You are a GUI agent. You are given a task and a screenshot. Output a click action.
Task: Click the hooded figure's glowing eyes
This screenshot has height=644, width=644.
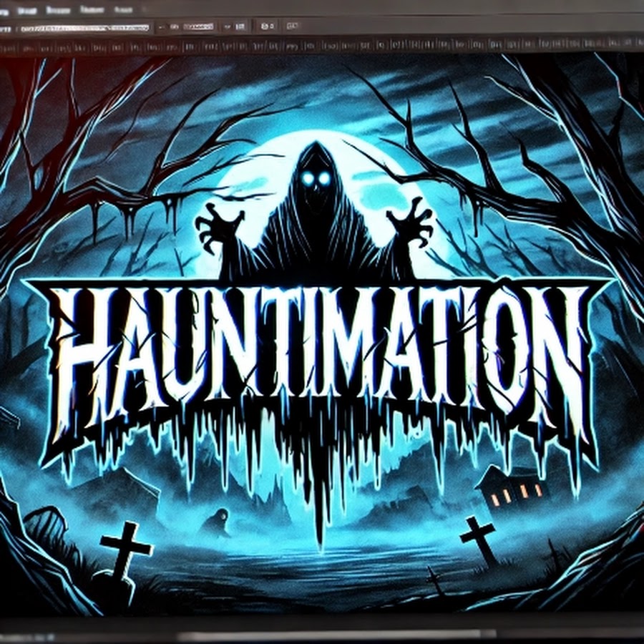click(313, 179)
